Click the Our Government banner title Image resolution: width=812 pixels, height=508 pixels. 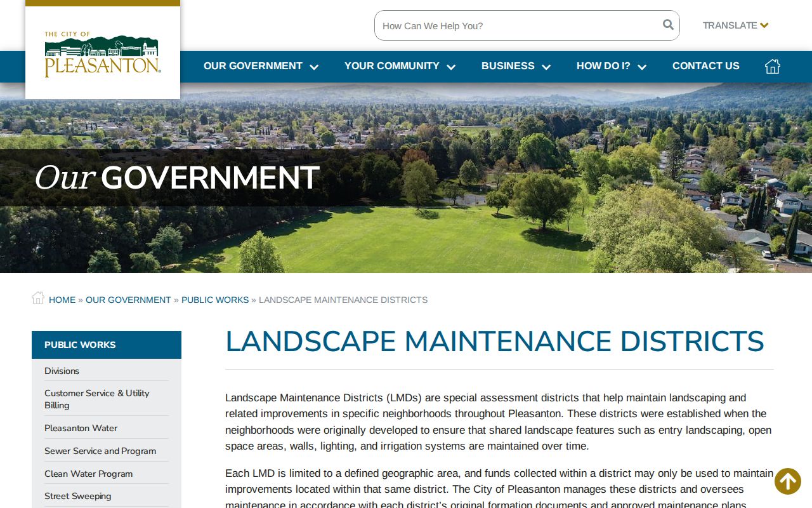pyautogui.click(x=176, y=177)
